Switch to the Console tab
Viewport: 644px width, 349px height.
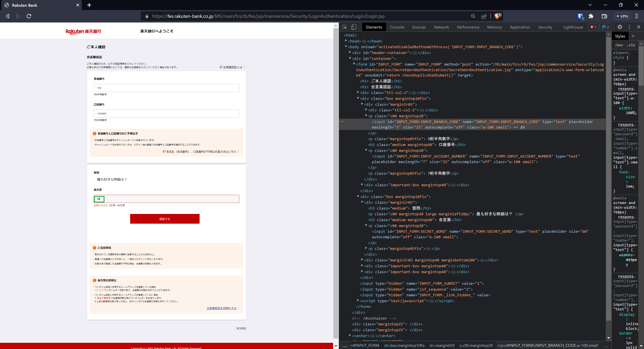pos(397,27)
